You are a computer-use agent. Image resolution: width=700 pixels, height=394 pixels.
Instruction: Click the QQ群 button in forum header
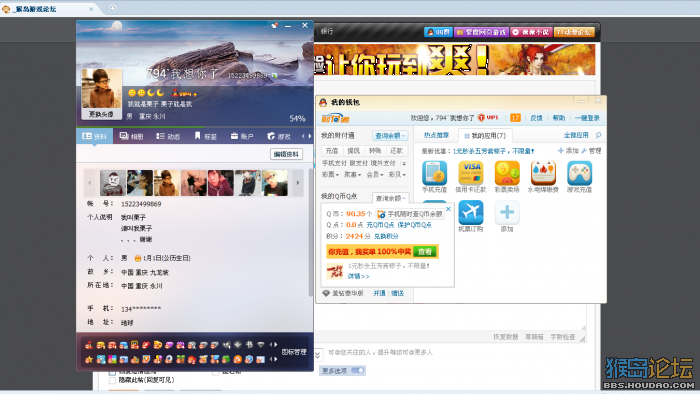coord(438,32)
